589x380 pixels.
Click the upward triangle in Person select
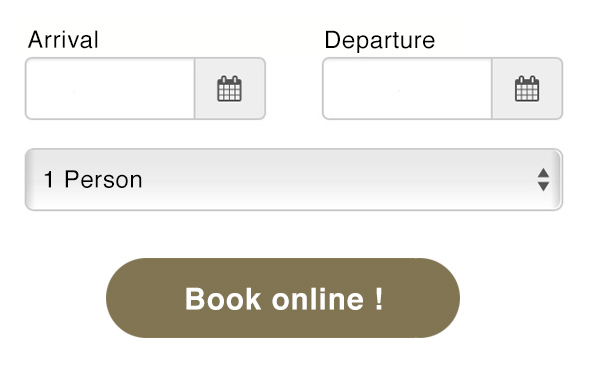pyautogui.click(x=543, y=173)
